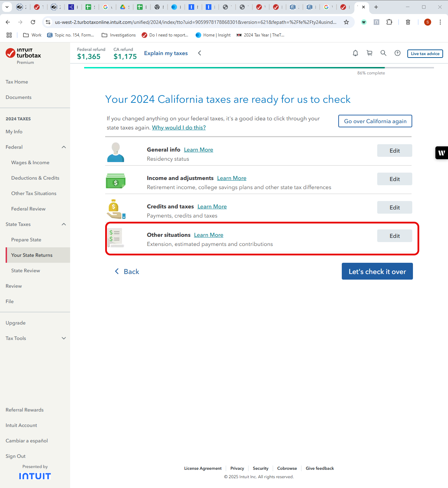Open Give feedback footer link

320,468
